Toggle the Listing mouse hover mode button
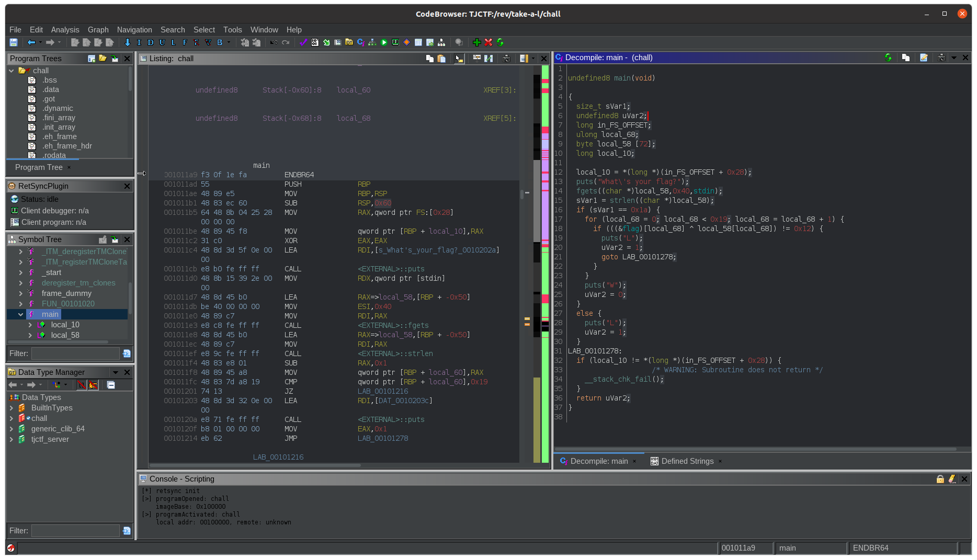This screenshot has height=560, width=977. point(459,59)
